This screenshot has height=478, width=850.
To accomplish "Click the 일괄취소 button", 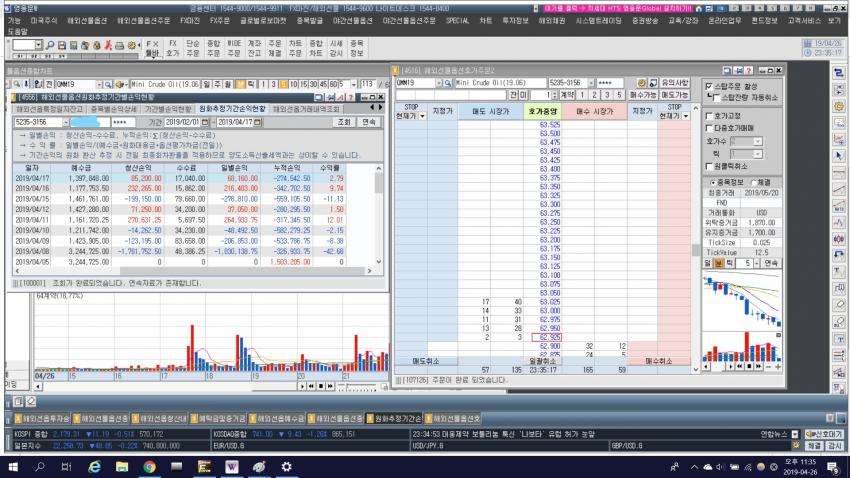I will (542, 361).
